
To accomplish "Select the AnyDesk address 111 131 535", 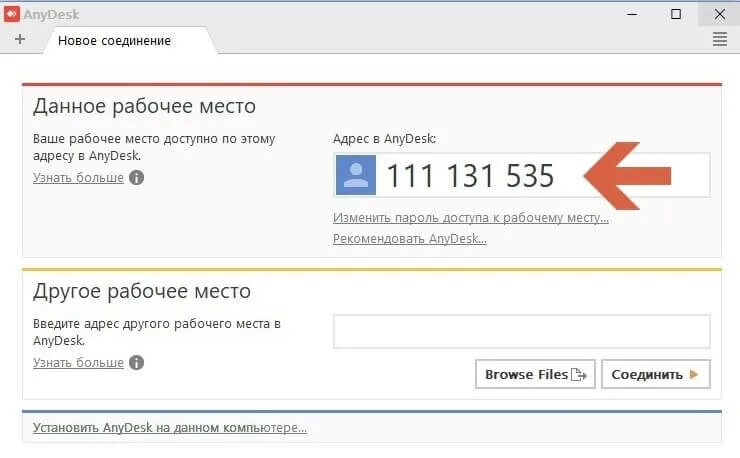I will point(470,176).
